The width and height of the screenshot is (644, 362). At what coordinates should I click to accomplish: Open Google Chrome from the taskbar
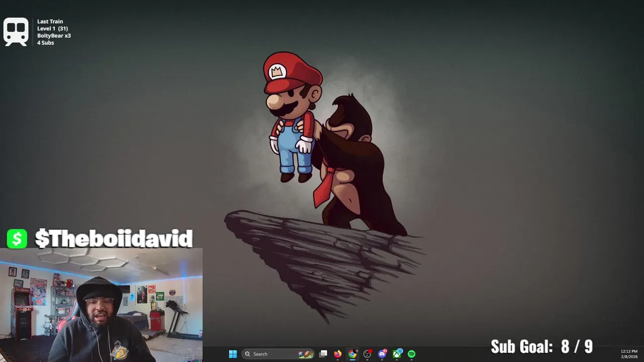tap(353, 354)
